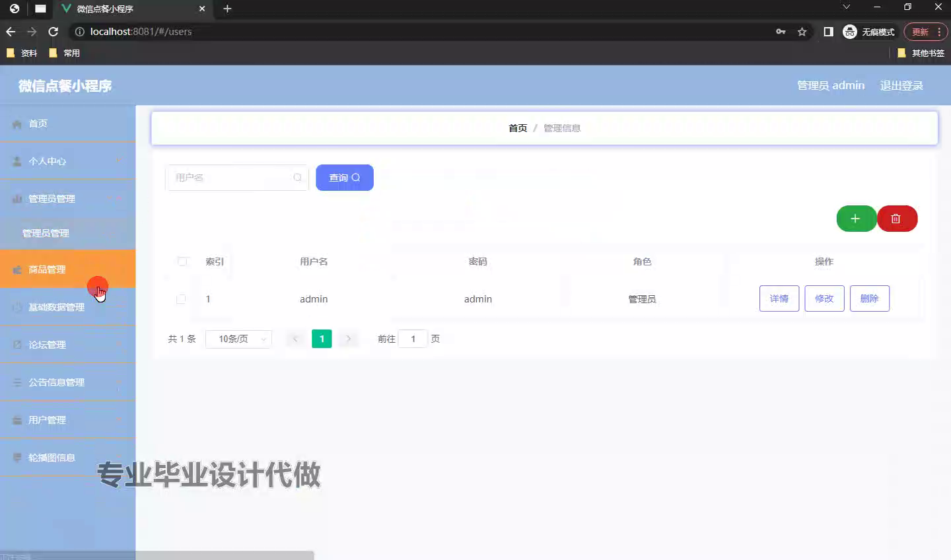Expand the 个人中心 submenu arrow
This screenshot has width=951, height=560.
[119, 161]
